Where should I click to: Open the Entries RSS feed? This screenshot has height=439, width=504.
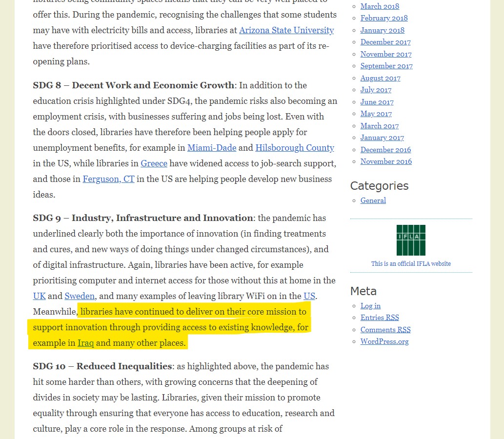click(380, 318)
